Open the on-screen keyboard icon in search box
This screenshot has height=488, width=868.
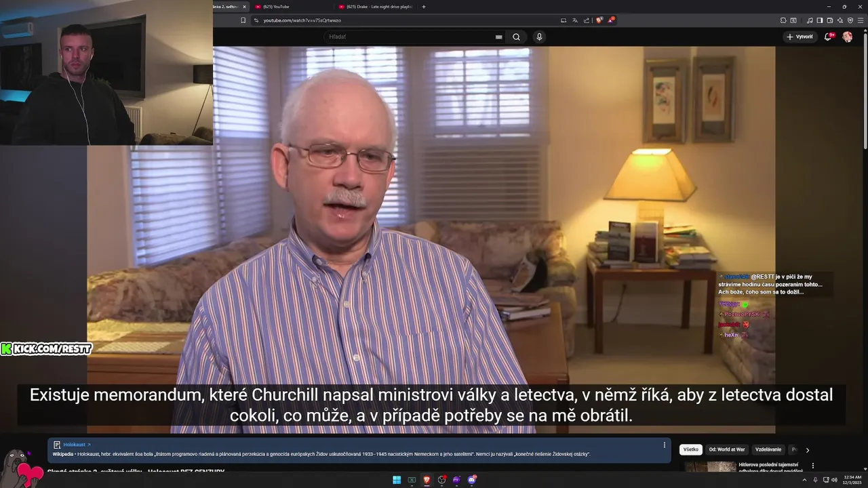[498, 37]
